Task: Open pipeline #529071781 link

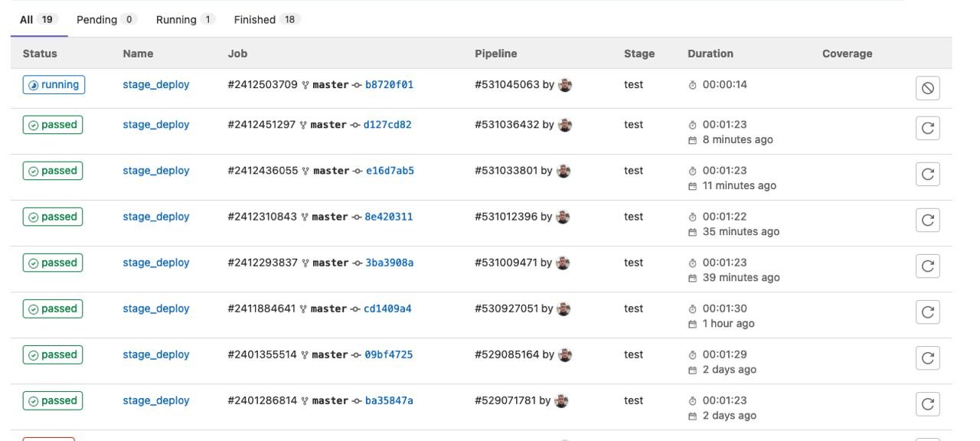Action: 505,400
